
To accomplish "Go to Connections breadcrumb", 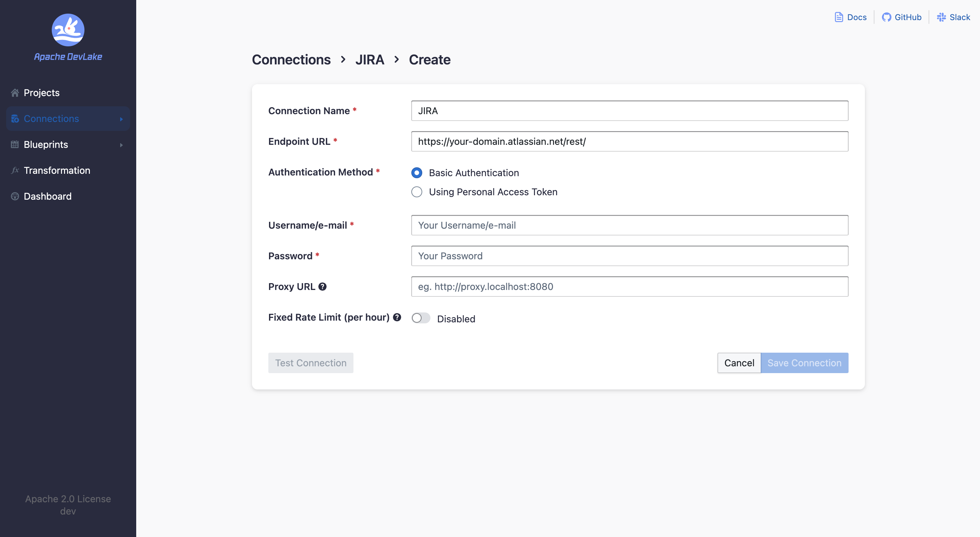I will (291, 60).
